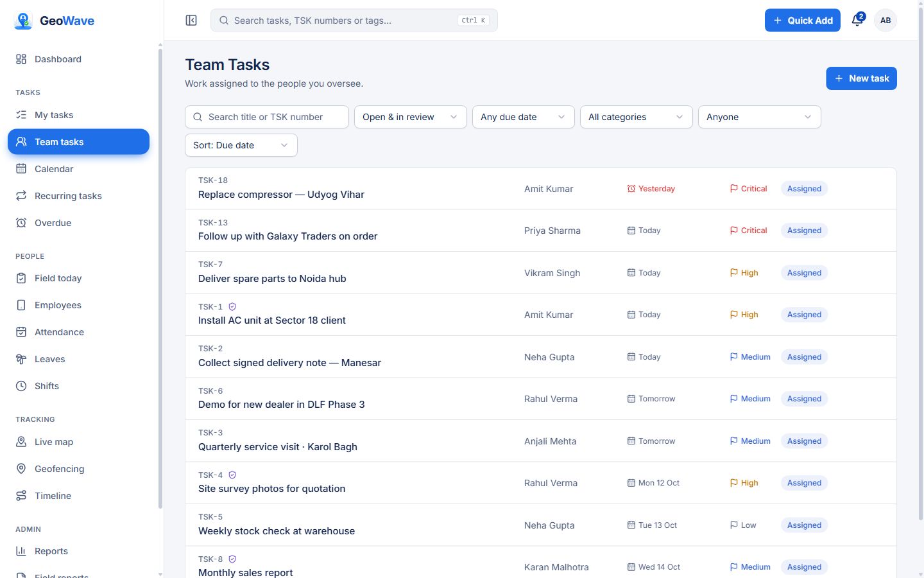Open My tasks in the sidebar
Viewport: 924px width, 578px height.
[78, 115]
